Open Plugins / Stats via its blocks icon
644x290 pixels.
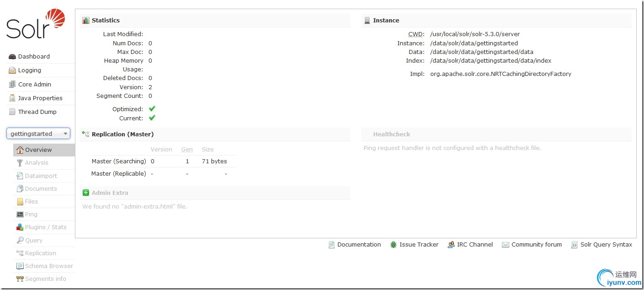point(20,227)
